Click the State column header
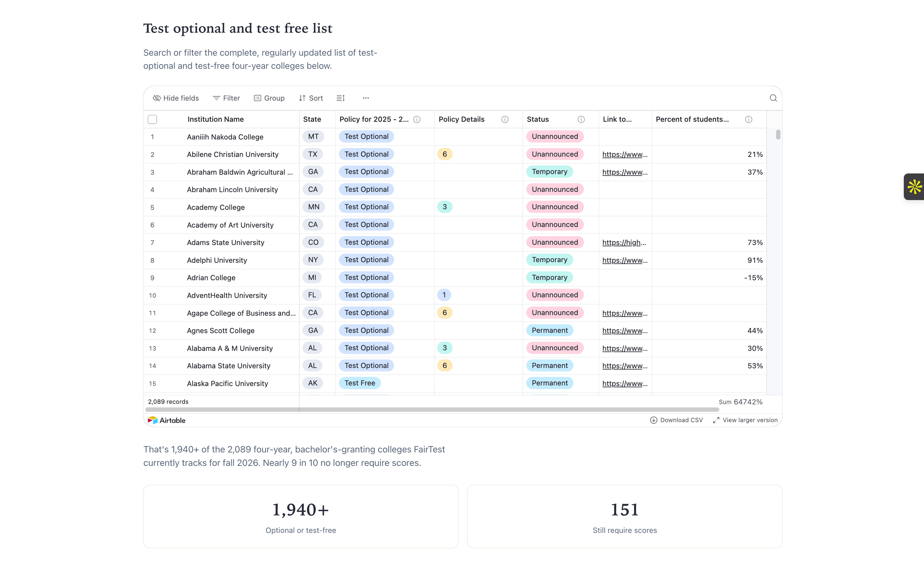 click(x=312, y=120)
